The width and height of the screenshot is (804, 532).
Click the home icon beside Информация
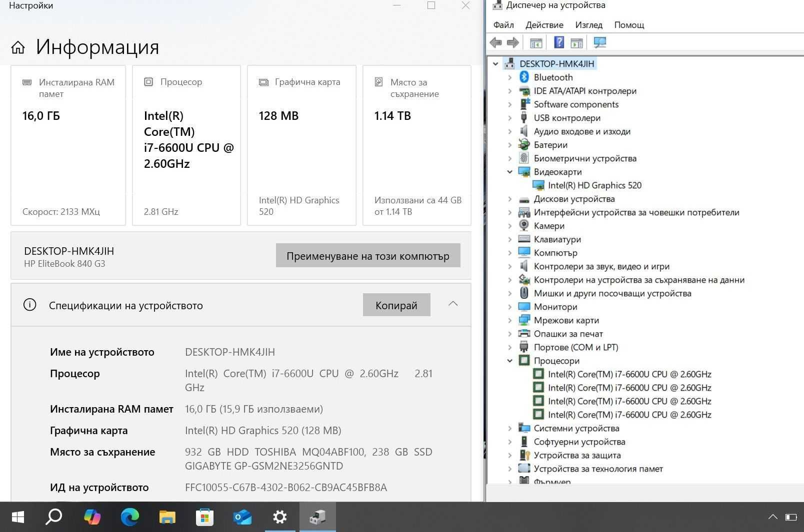click(18, 47)
